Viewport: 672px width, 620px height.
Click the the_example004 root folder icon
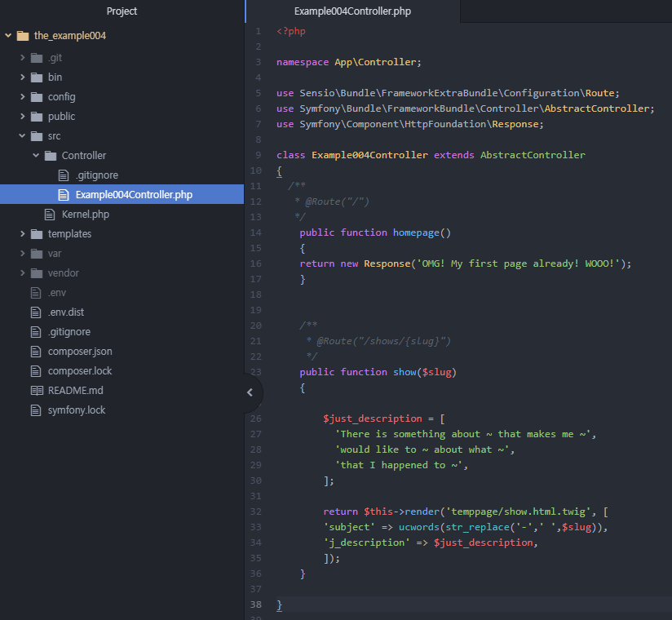22,36
